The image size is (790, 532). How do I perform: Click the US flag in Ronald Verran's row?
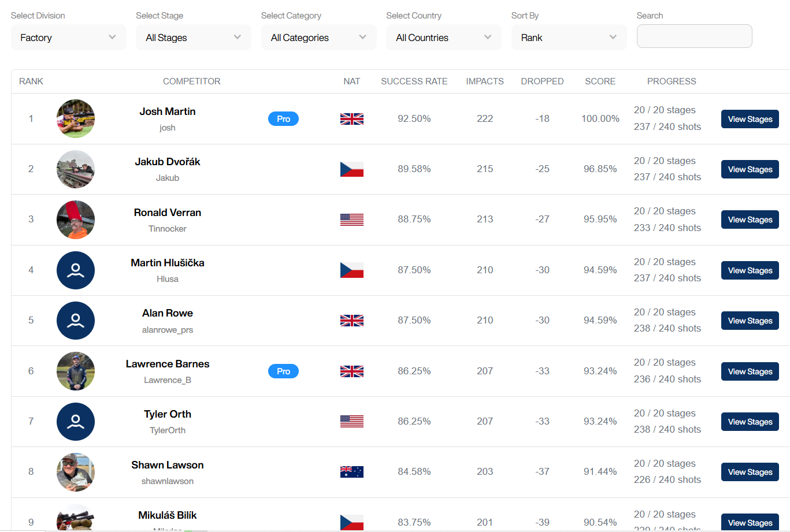pos(351,220)
